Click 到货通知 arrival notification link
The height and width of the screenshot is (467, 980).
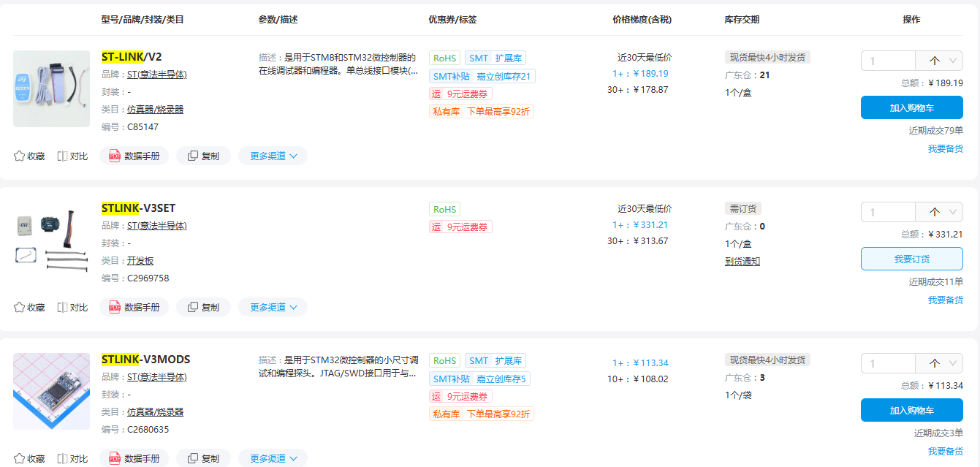(742, 261)
